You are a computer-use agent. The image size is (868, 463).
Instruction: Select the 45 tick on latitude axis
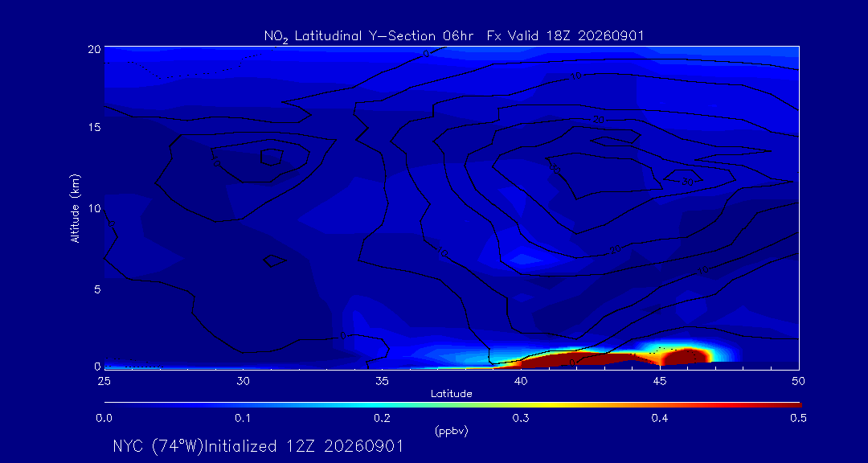(659, 381)
